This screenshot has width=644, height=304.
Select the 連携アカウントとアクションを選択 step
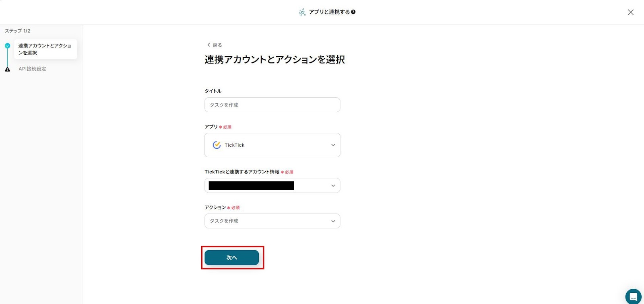tap(45, 49)
